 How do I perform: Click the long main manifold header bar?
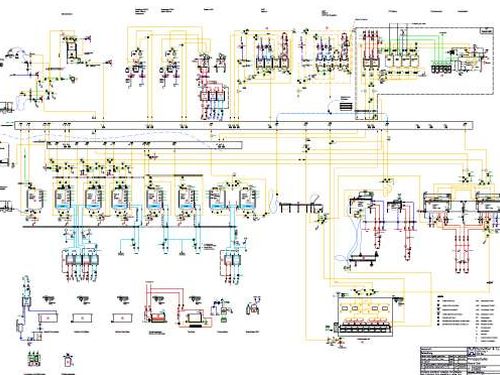point(244,126)
